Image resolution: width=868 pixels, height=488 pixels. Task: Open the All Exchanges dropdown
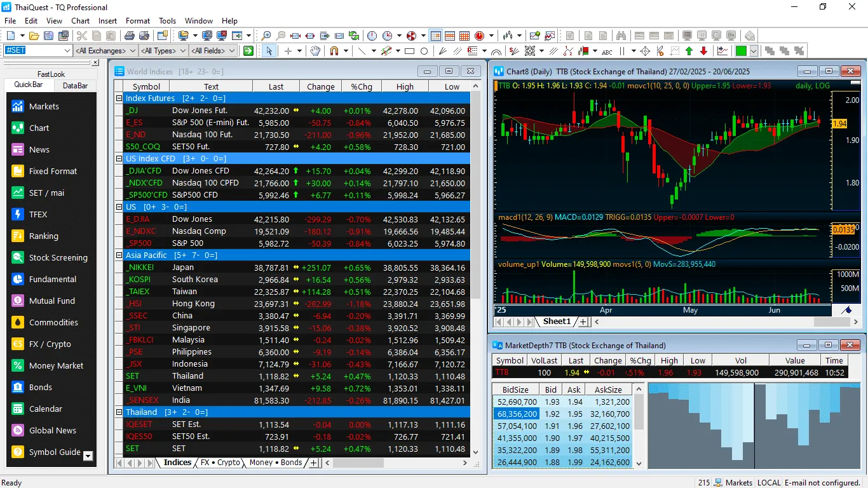click(x=105, y=51)
